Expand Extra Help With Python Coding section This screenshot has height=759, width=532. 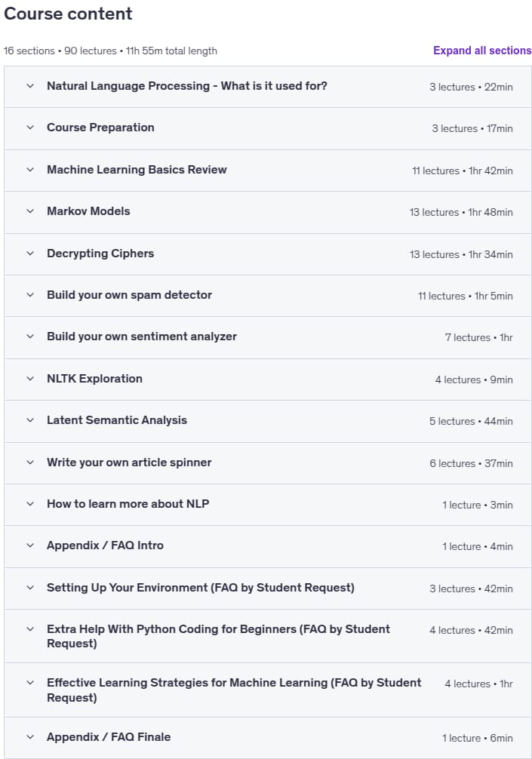tap(268, 636)
